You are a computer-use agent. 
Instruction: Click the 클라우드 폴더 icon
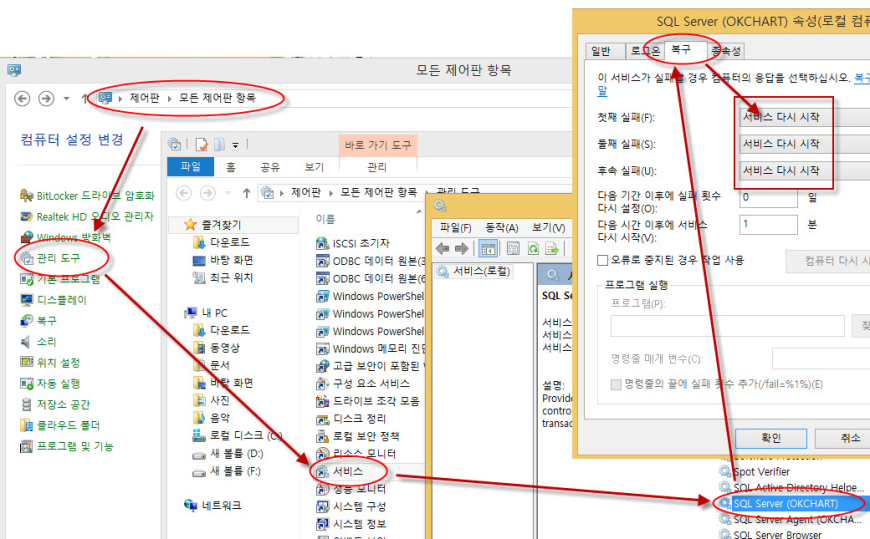click(27, 426)
